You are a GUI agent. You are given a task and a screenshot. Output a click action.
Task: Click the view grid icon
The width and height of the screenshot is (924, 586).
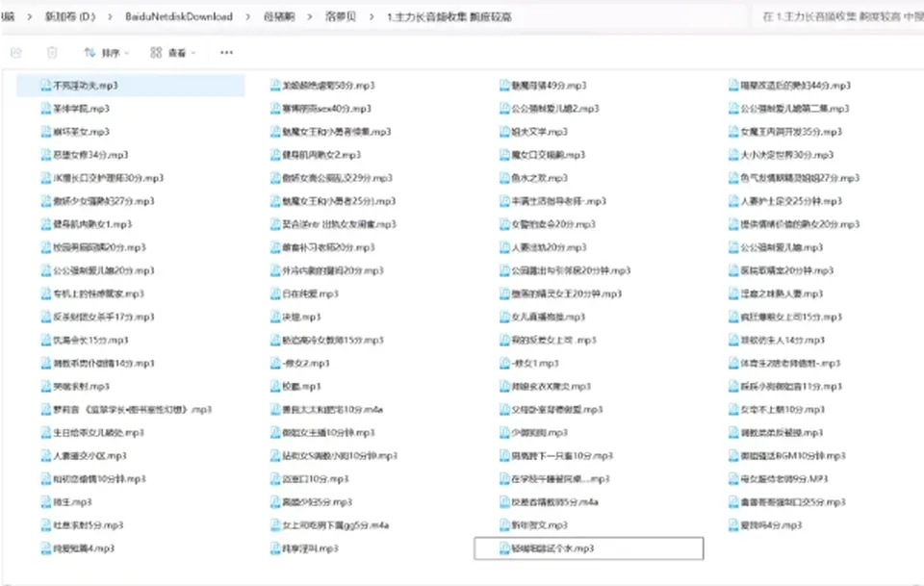click(156, 53)
